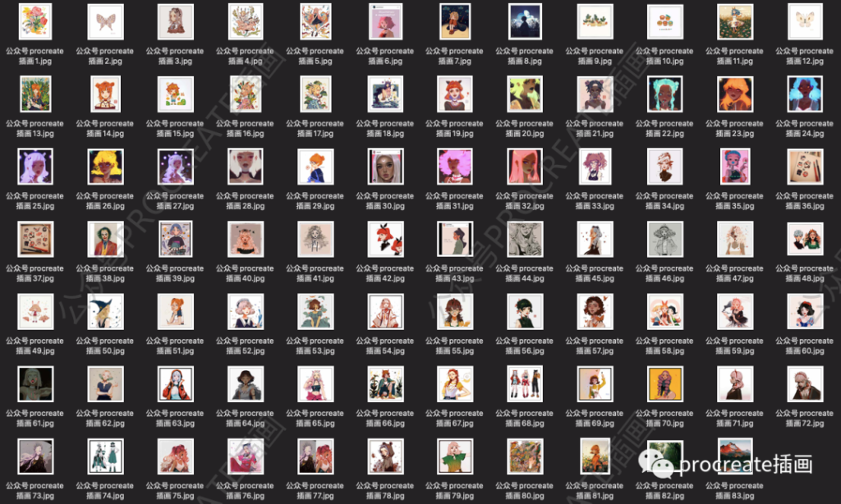Click the 插画 80.jpg thumbnail
Screen dimensions: 841x504
(x=525, y=456)
